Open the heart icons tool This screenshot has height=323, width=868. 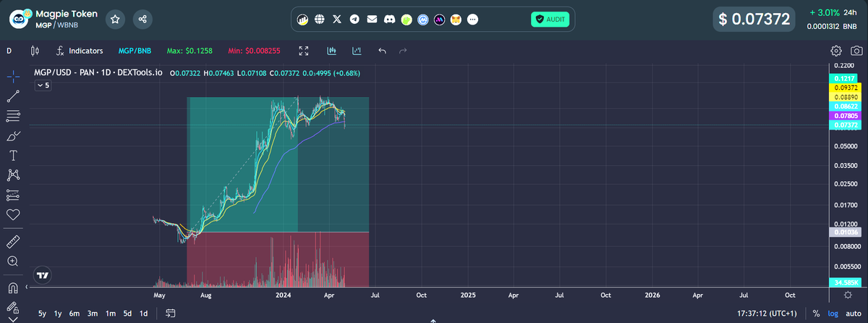(13, 214)
